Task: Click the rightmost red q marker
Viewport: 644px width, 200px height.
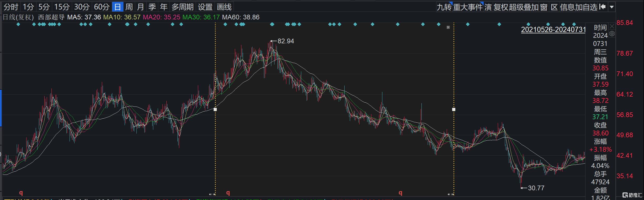Action: 400,193
